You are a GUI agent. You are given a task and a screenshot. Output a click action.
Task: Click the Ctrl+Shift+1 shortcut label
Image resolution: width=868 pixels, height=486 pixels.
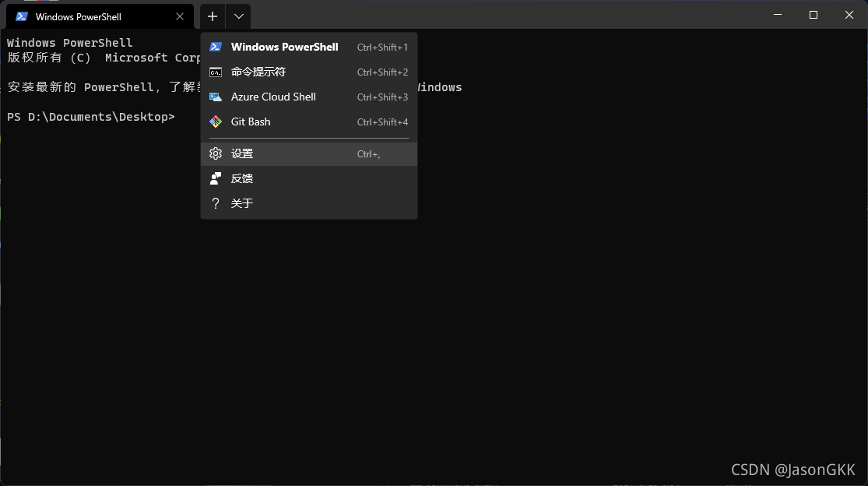pos(382,48)
